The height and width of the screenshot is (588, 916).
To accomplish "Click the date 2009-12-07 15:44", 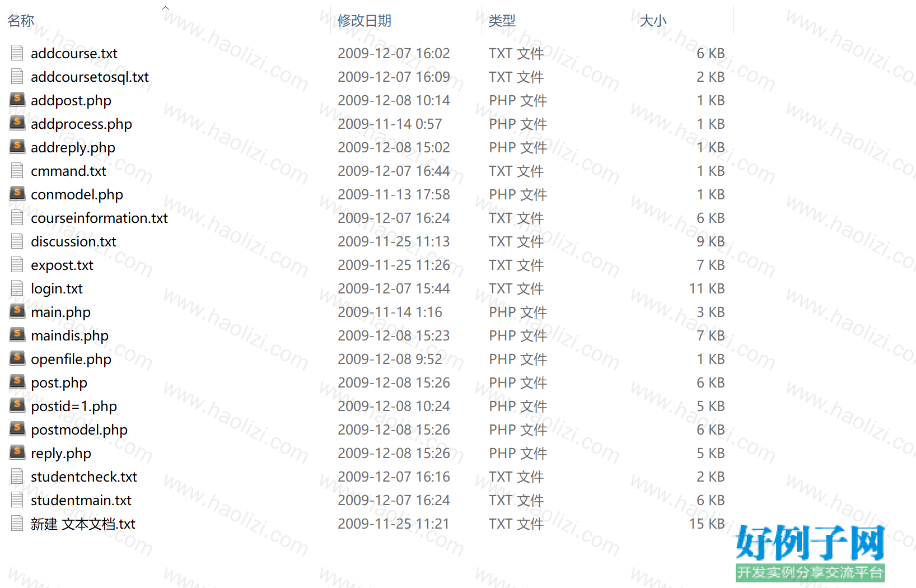I will coord(394,288).
